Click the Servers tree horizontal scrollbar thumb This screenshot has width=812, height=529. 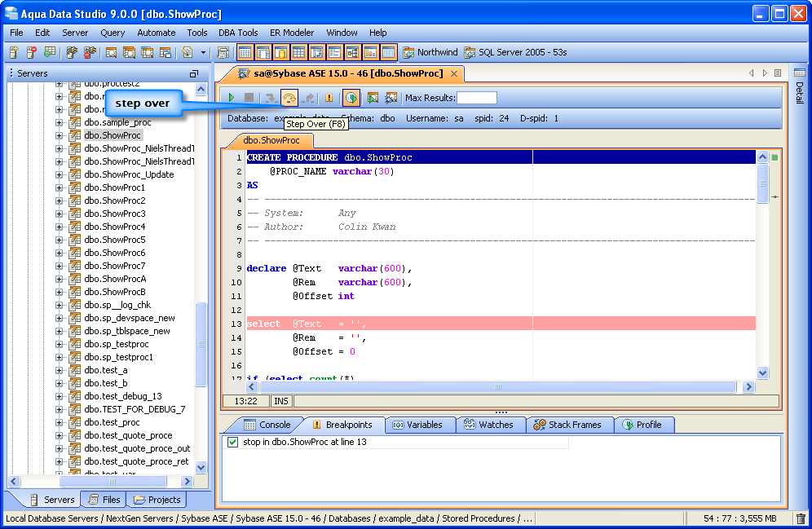coord(113,482)
